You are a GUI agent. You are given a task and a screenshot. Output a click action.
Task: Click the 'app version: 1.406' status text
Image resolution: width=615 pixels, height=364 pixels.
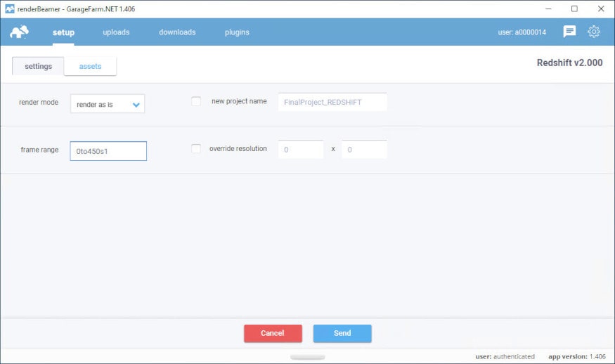[x=576, y=356]
